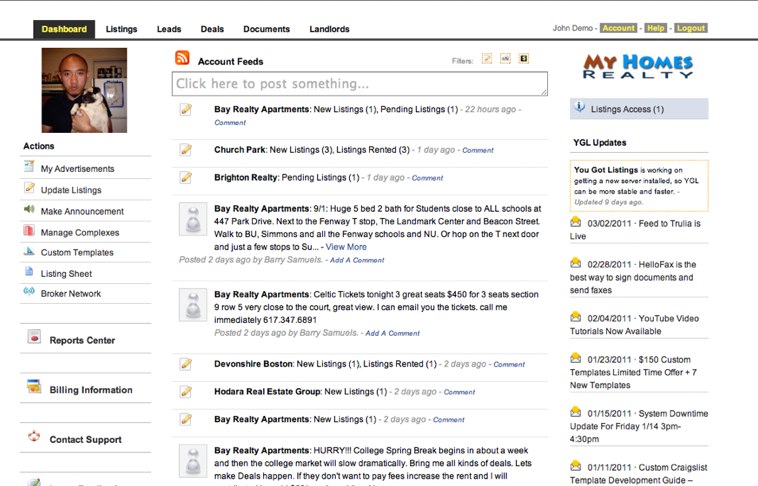Open Listings Access (1) panel
This screenshot has width=758, height=486.
[639, 109]
